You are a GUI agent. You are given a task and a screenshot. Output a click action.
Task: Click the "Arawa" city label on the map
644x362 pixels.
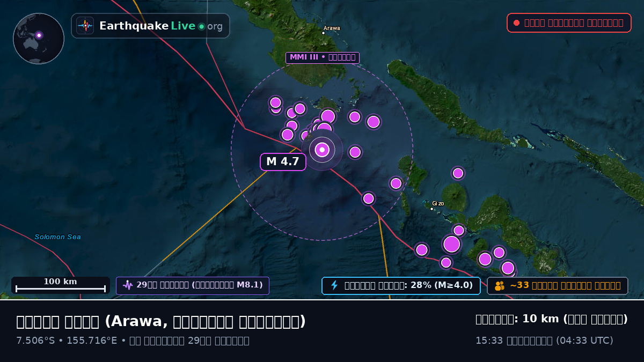pyautogui.click(x=332, y=28)
